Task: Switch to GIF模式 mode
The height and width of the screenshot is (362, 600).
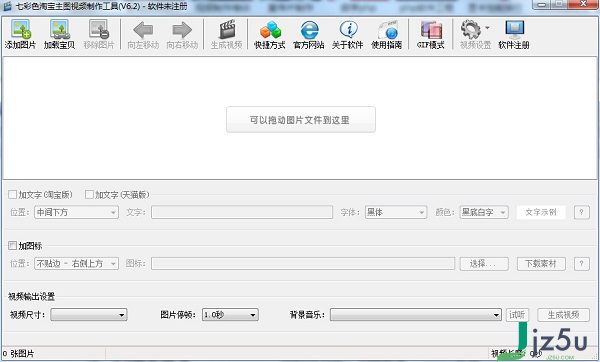Action: pos(431,34)
